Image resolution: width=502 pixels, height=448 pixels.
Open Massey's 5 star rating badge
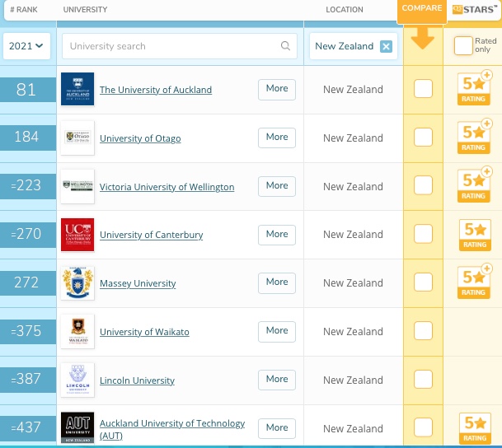coord(475,282)
